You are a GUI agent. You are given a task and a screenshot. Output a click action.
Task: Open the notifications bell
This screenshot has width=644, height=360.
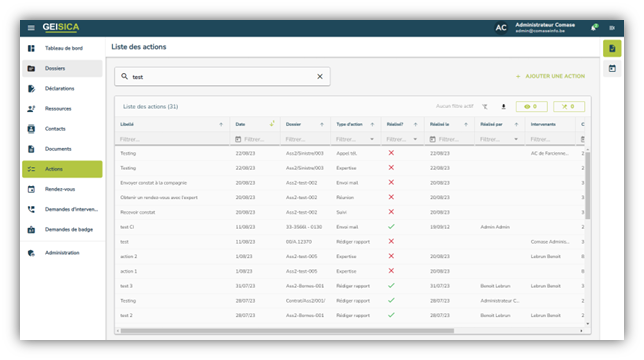coord(593,28)
